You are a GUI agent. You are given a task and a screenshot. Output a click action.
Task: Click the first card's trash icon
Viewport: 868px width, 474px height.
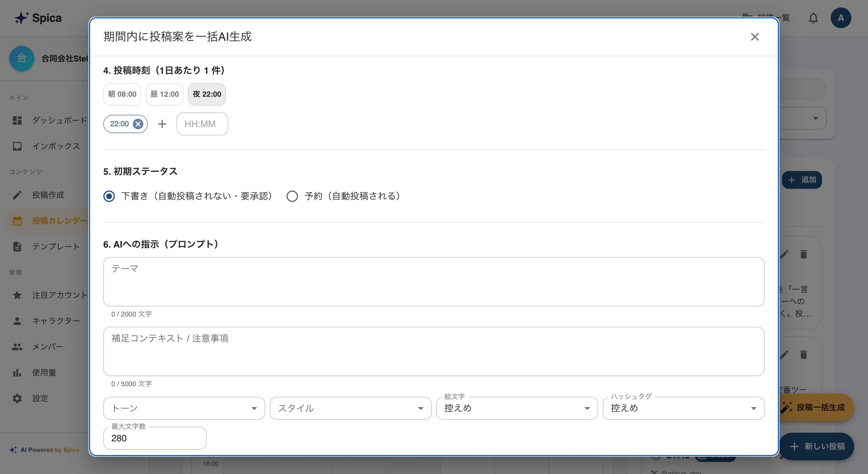[x=803, y=254]
